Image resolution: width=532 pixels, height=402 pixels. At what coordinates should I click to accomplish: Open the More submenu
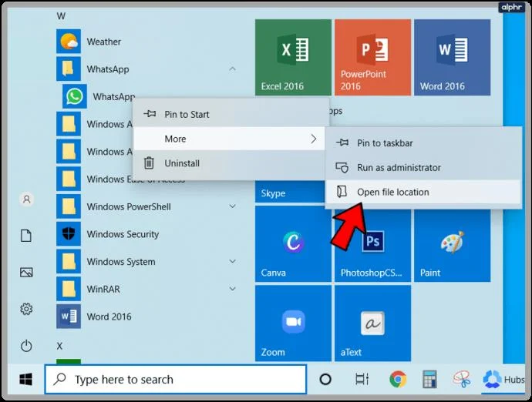coord(229,139)
